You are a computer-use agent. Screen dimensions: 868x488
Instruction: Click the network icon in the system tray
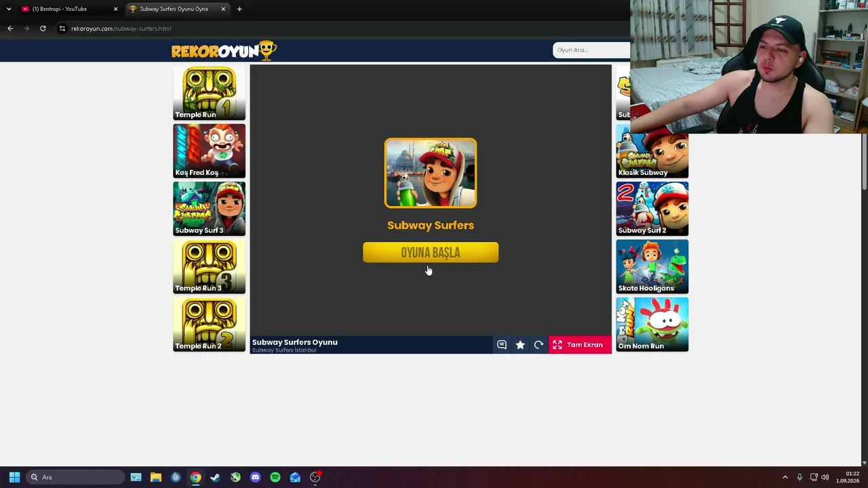[x=814, y=477]
